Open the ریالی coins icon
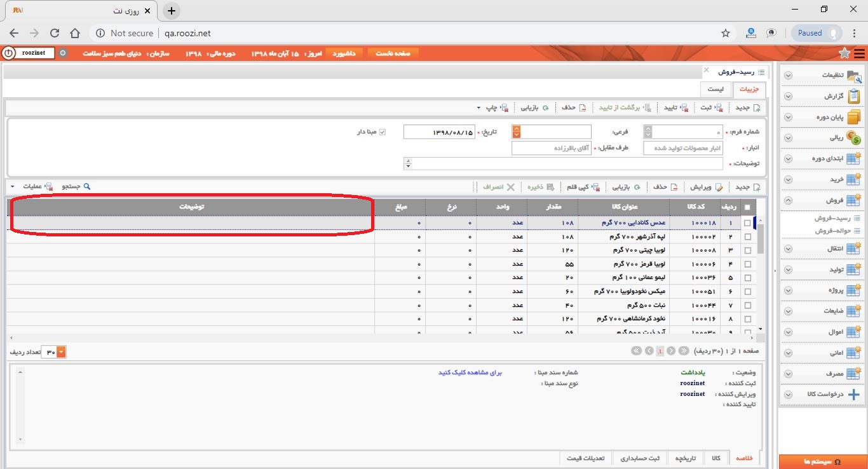 click(x=854, y=138)
